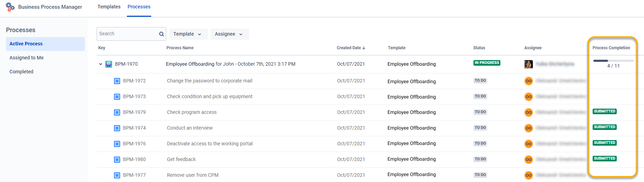Click 'Check condition and pick up equipment'
This screenshot has height=182, width=644.
(x=210, y=96)
